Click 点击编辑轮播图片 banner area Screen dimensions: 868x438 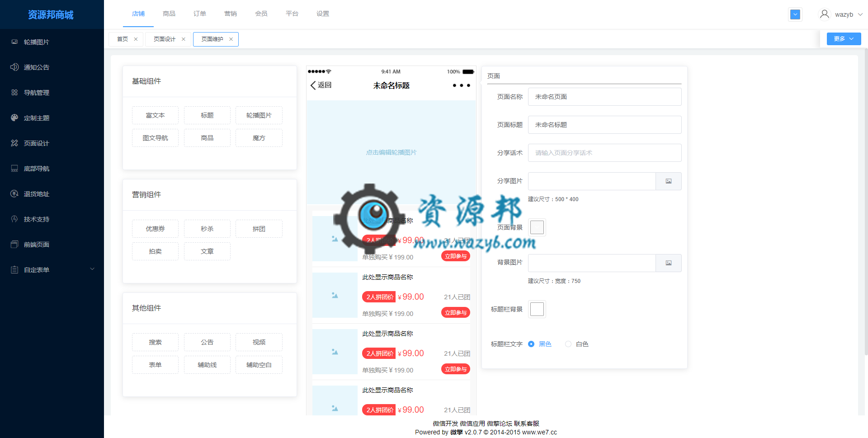(x=391, y=152)
